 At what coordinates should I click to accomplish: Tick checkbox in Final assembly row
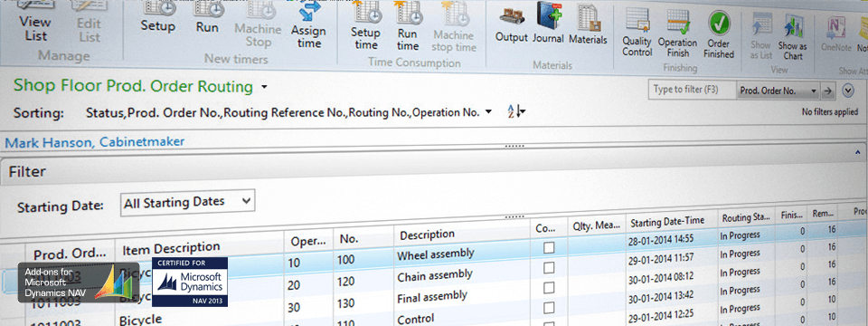pyautogui.click(x=549, y=288)
